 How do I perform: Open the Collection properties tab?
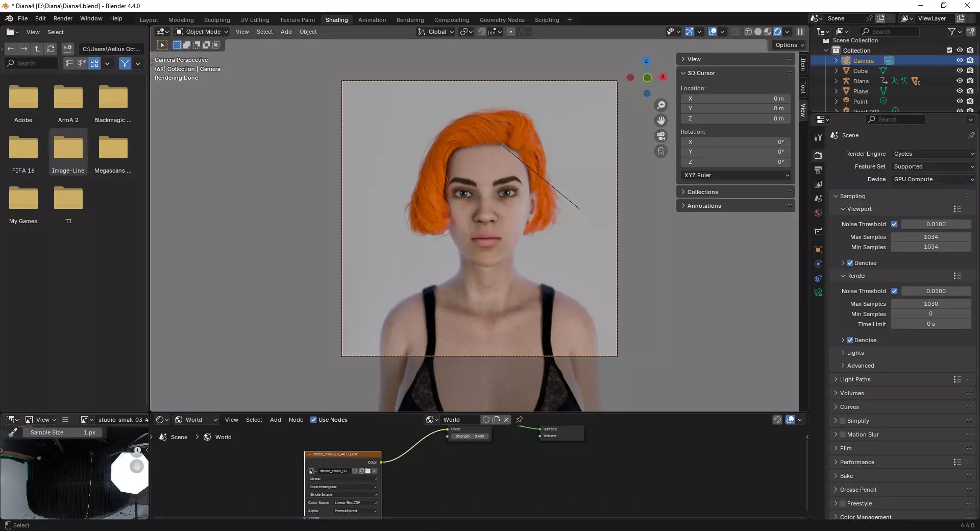(x=818, y=231)
